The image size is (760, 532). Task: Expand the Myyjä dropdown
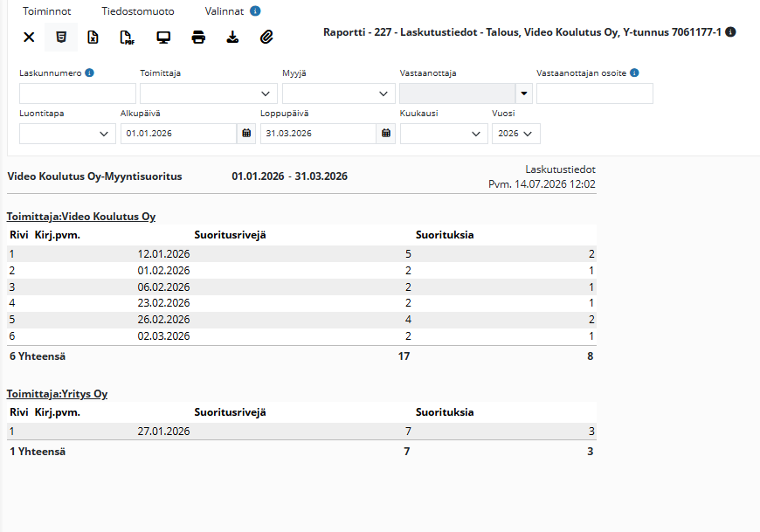pyautogui.click(x=339, y=93)
